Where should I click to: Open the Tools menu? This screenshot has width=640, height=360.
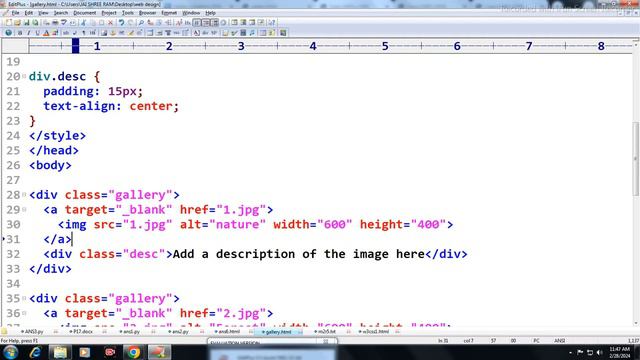pyautogui.click(x=128, y=13)
